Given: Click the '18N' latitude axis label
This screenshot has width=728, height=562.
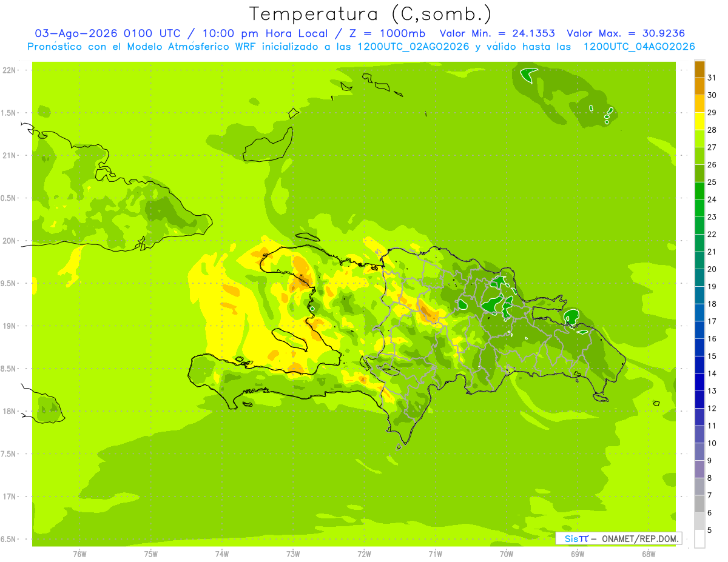Looking at the screenshot, I should [10, 412].
